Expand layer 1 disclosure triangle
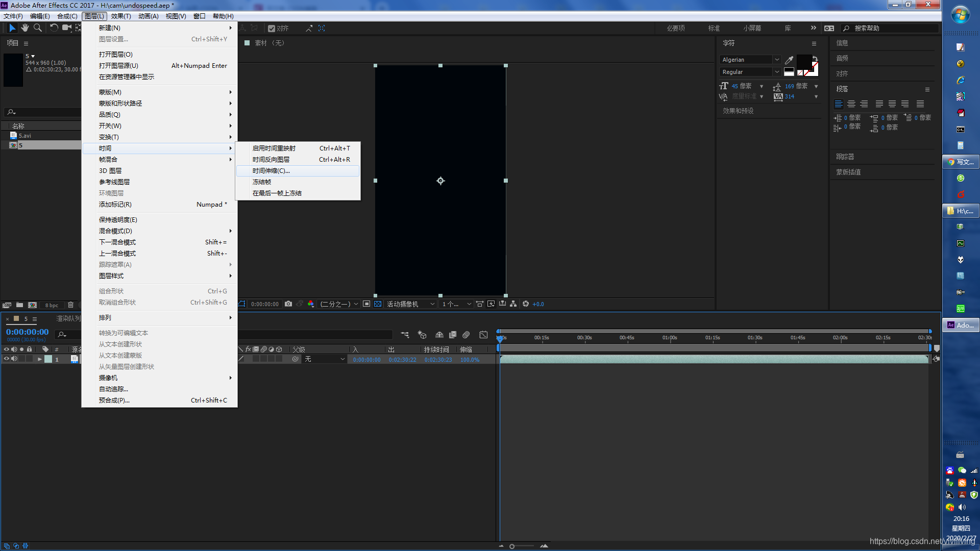 (39, 359)
